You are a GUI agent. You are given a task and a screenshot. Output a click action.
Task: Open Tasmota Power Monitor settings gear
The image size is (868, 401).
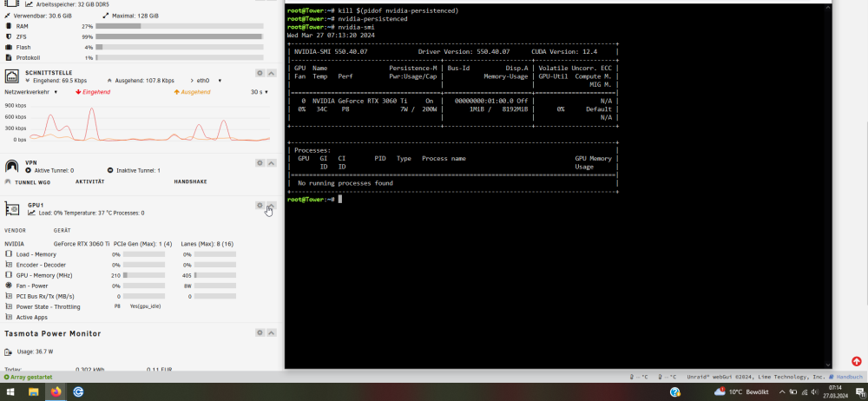click(260, 333)
